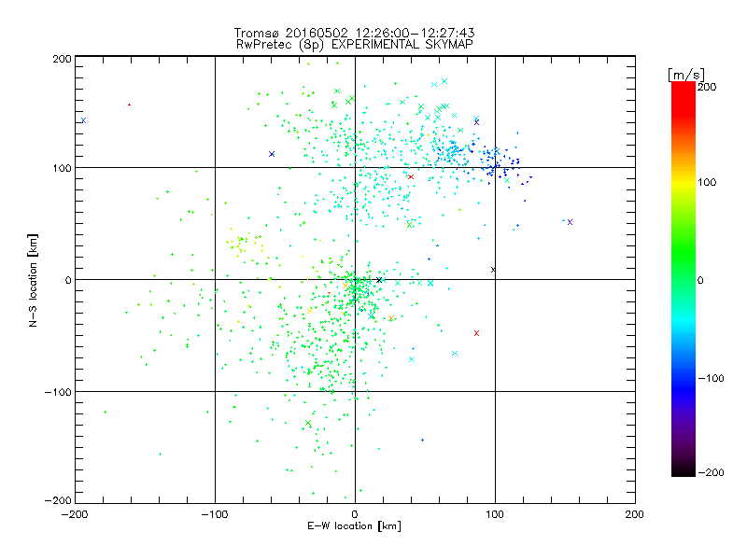Click the colorbar label '200' at top

point(707,87)
